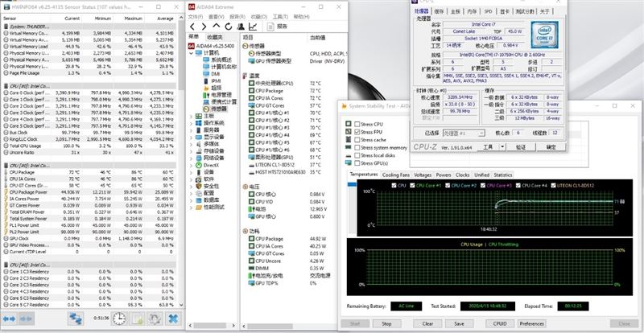The width and height of the screenshot is (644, 333).
Task: Click AIDA64 v6.25.5400 root tree node
Action: tap(211, 46)
